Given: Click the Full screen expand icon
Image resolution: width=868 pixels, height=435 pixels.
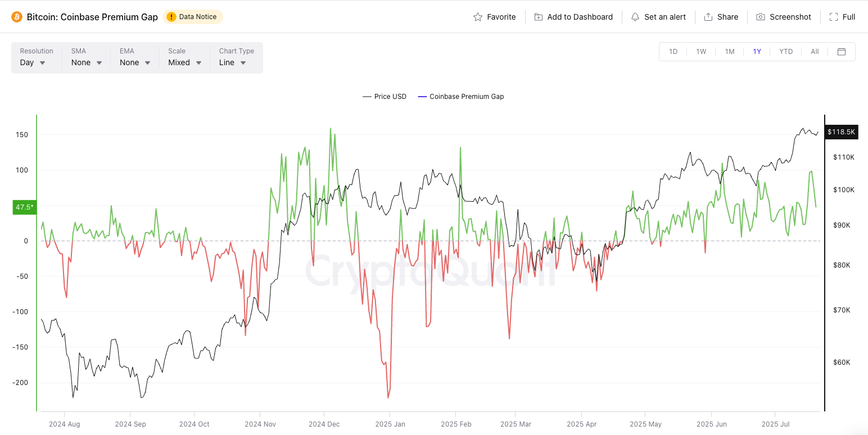Looking at the screenshot, I should (834, 17).
